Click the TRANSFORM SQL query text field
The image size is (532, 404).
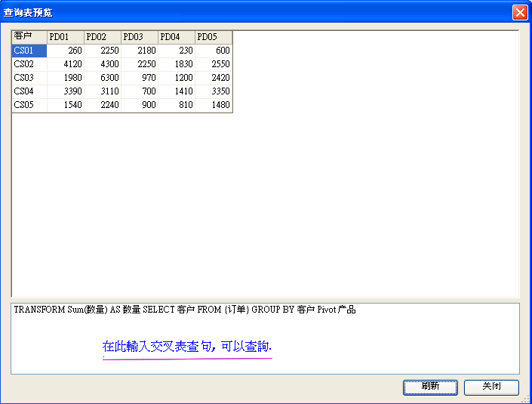coord(264,325)
